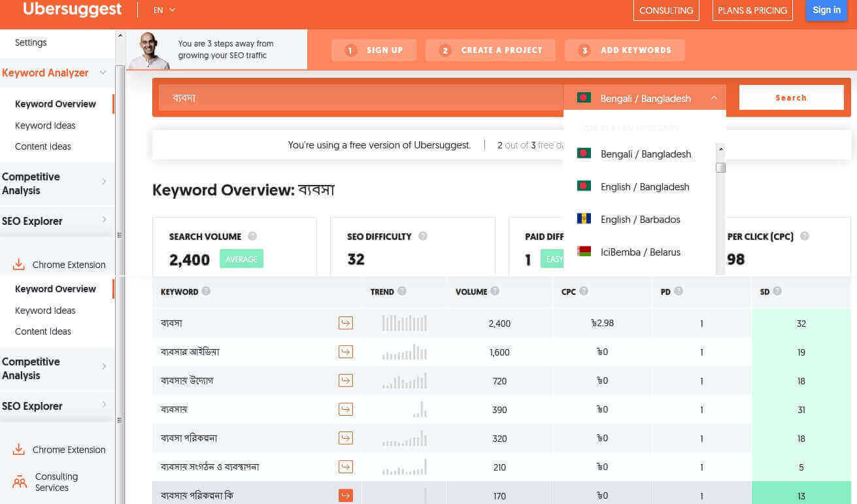Screen dimensions: 857x504
Task: Open lower Content Ideas sidebar item
Action: point(43,331)
